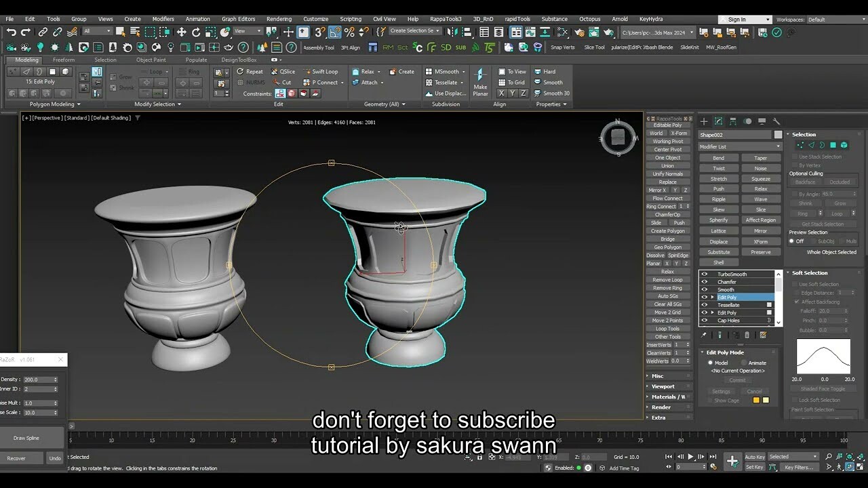Switch to the Freeform ribbon tab
Screen dimensions: 868x488
coord(64,60)
